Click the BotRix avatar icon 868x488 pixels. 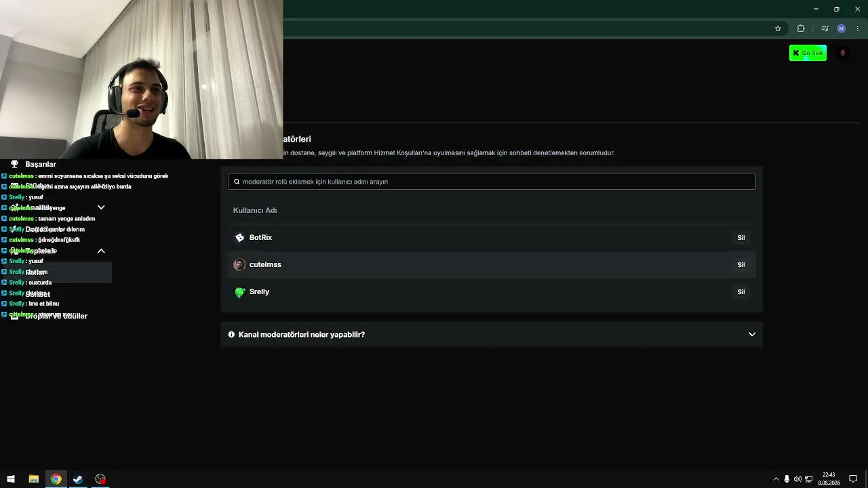pos(239,238)
